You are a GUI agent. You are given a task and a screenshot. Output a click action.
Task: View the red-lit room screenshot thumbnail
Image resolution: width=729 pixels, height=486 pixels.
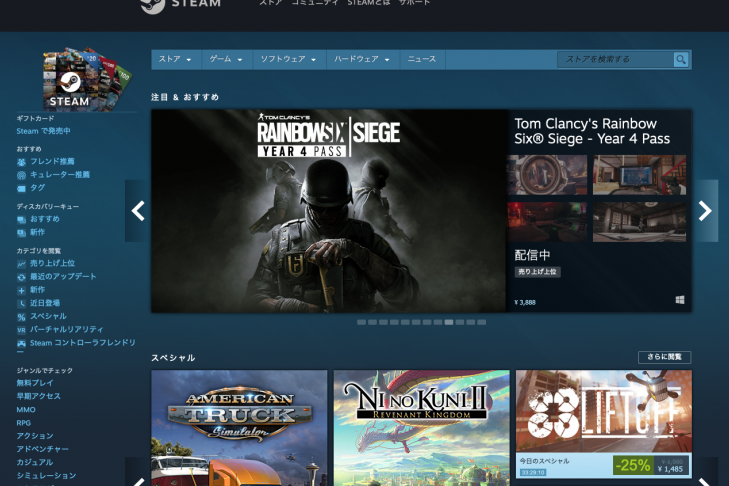click(x=547, y=222)
